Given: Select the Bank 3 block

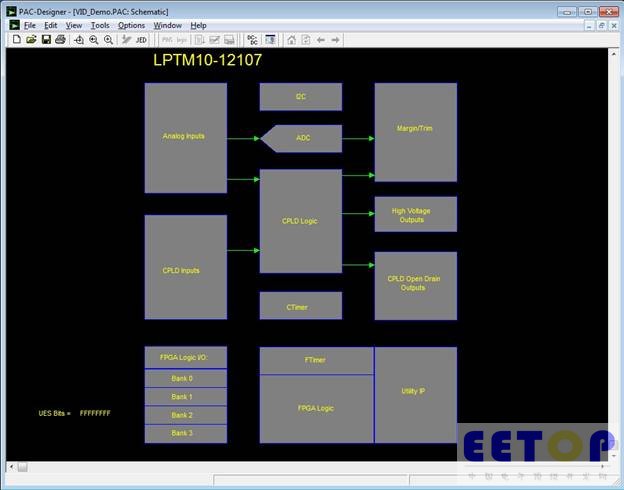Looking at the screenshot, I should coord(186,433).
